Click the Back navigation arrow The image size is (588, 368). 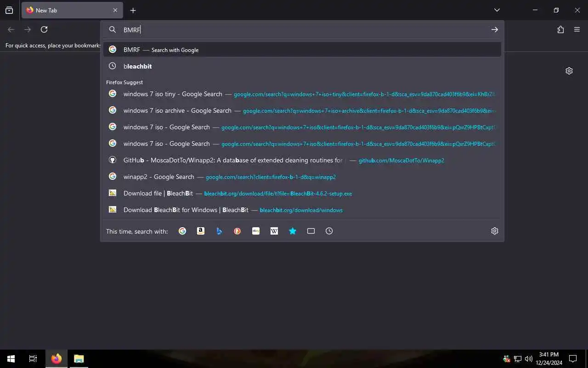click(11, 29)
